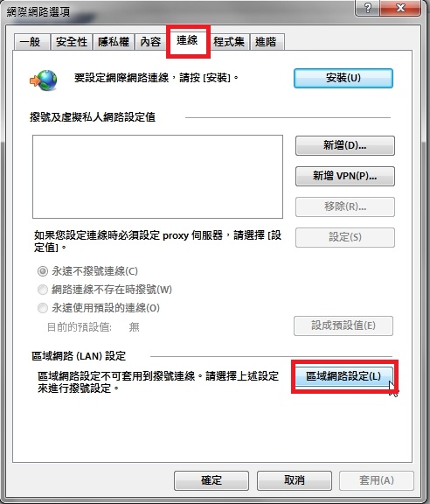This screenshot has width=430, height=504.
Task: Open the 安全性 tab
Action: pyautogui.click(x=72, y=42)
